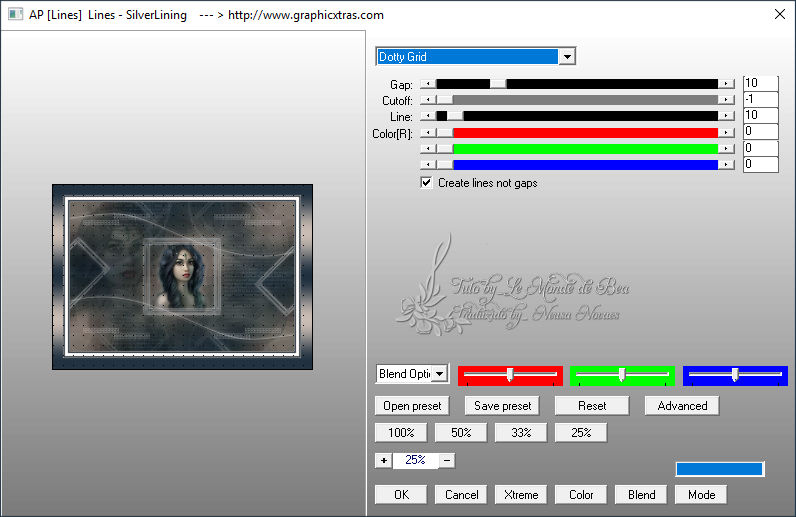Set preview zoom to 50%
The width and height of the screenshot is (796, 517).
tap(461, 433)
